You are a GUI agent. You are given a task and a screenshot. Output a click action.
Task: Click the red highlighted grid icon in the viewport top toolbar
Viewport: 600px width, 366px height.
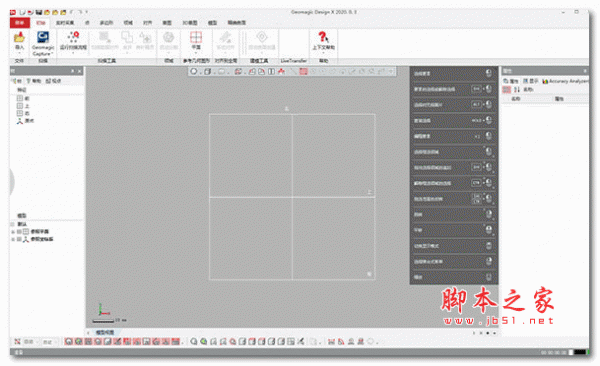303,72
